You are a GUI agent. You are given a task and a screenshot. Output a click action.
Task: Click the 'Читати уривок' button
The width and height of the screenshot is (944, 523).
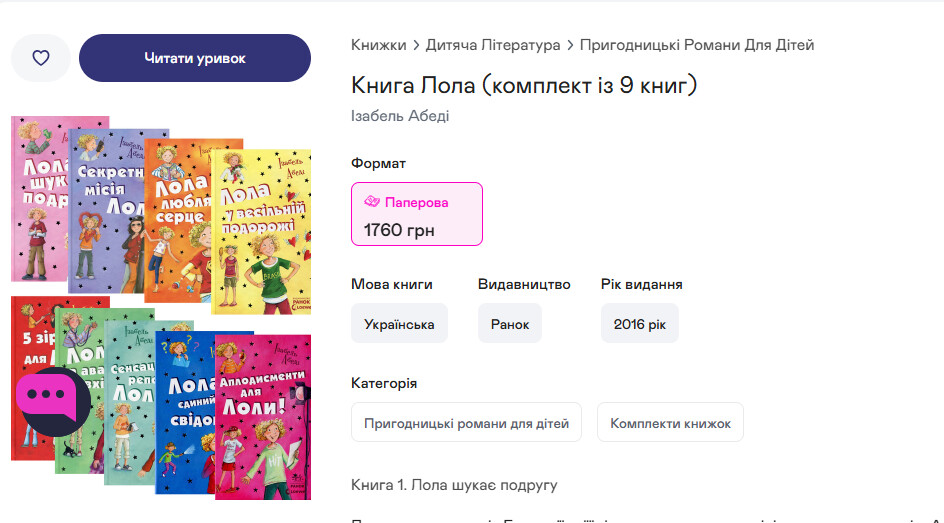coord(195,58)
